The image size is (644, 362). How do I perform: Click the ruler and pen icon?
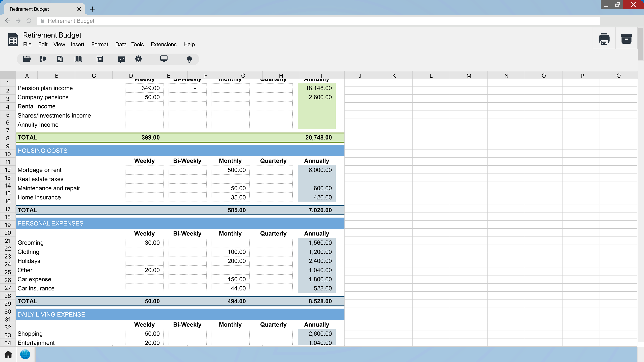coord(43,59)
